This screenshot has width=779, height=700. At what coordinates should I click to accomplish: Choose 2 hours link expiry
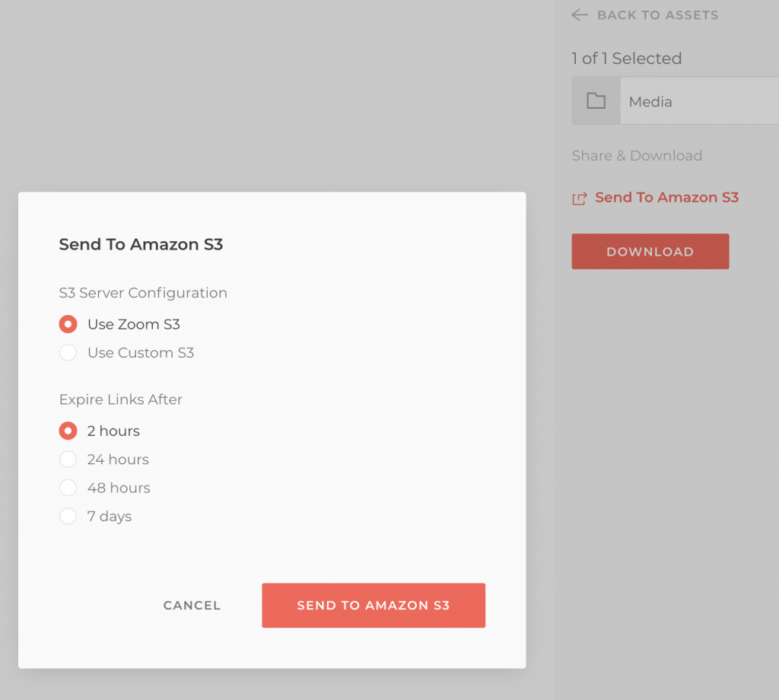click(68, 431)
